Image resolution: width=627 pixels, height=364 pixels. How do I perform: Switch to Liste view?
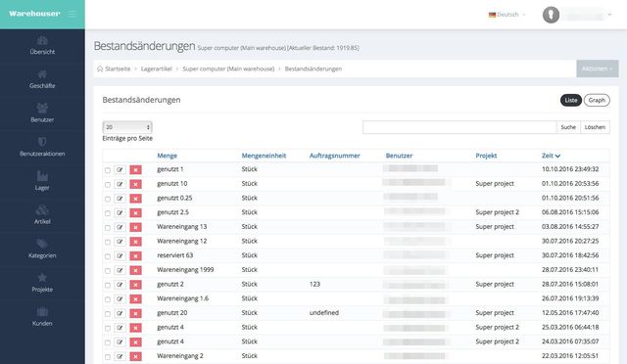[570, 100]
